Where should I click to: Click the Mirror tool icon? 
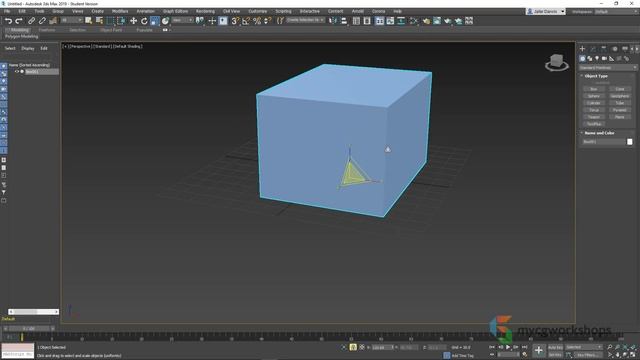pyautogui.click(x=333, y=21)
